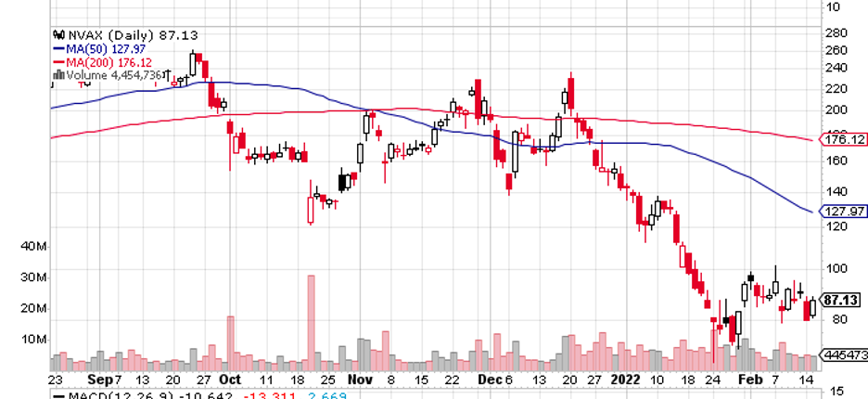Click the 200 price axis label
This screenshot has width=868, height=399.
(x=836, y=109)
